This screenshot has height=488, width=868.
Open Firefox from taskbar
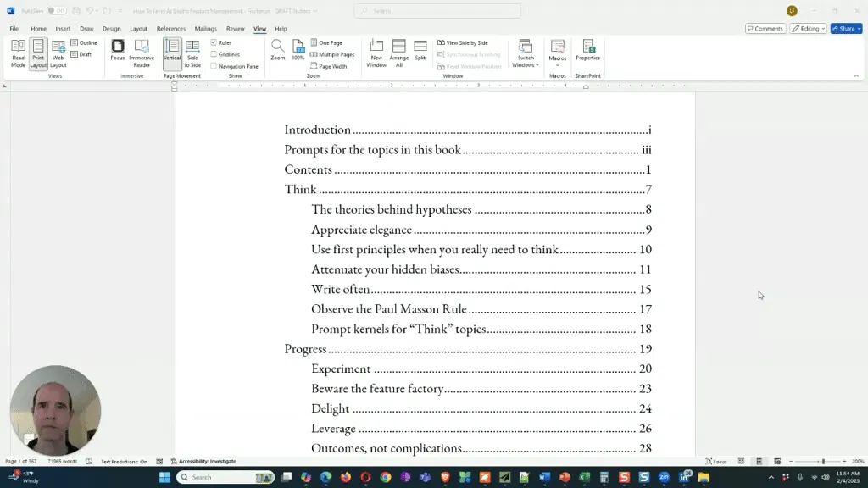(346, 477)
